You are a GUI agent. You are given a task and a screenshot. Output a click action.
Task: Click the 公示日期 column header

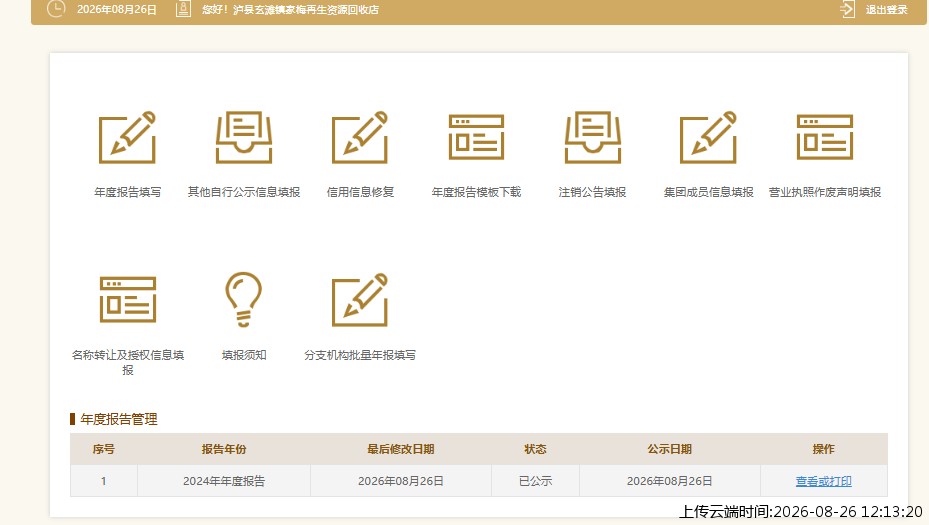click(x=669, y=449)
